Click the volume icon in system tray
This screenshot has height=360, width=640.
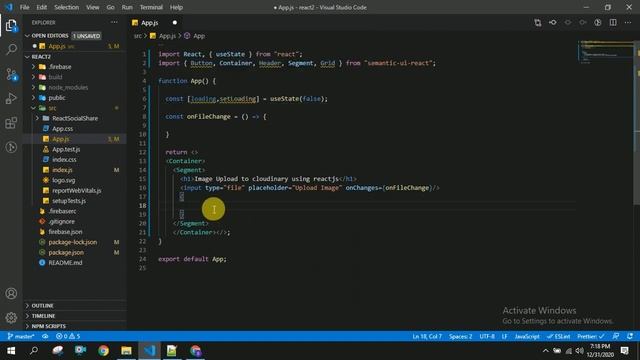(579, 351)
